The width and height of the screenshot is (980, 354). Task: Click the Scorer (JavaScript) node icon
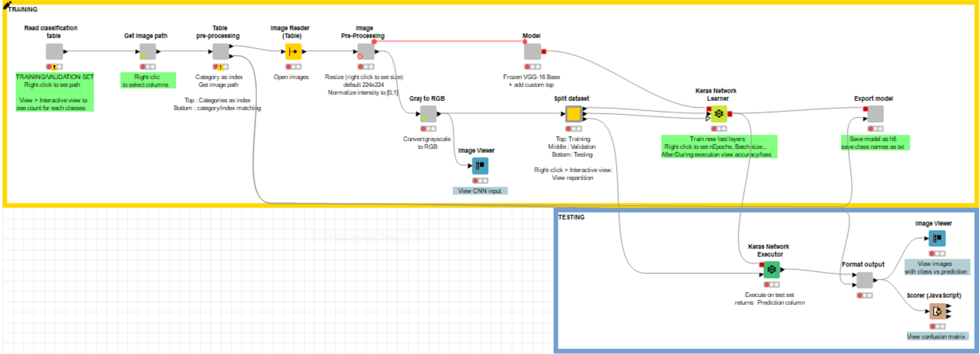[x=938, y=312]
